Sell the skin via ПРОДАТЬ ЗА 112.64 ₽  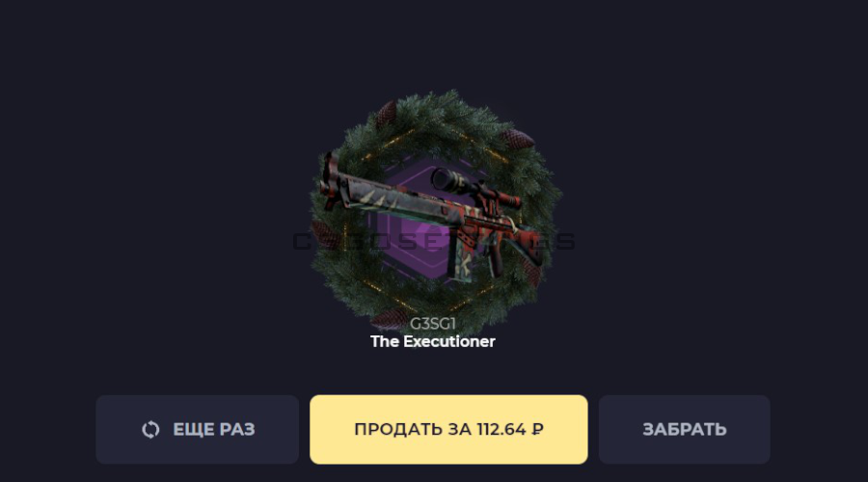tap(448, 429)
